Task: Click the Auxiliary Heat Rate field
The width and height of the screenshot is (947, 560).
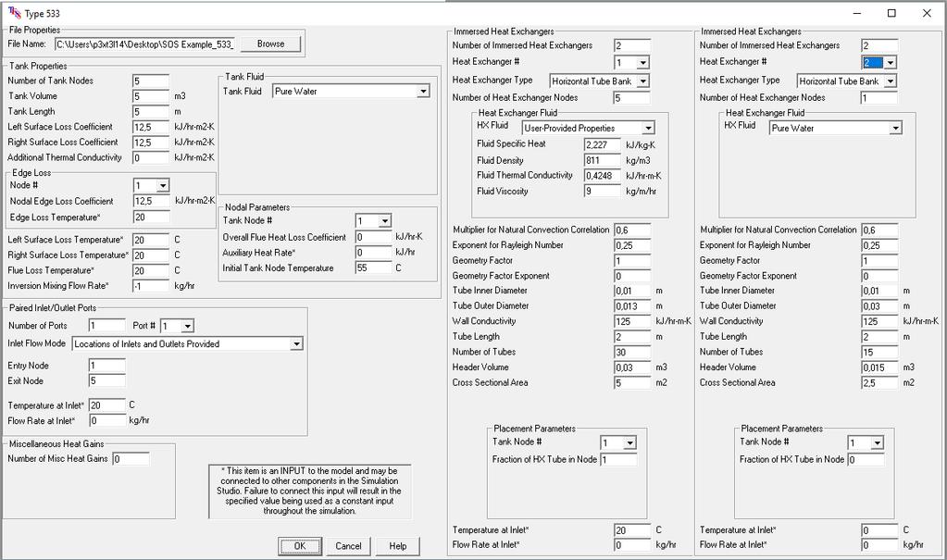Action: pyautogui.click(x=373, y=253)
